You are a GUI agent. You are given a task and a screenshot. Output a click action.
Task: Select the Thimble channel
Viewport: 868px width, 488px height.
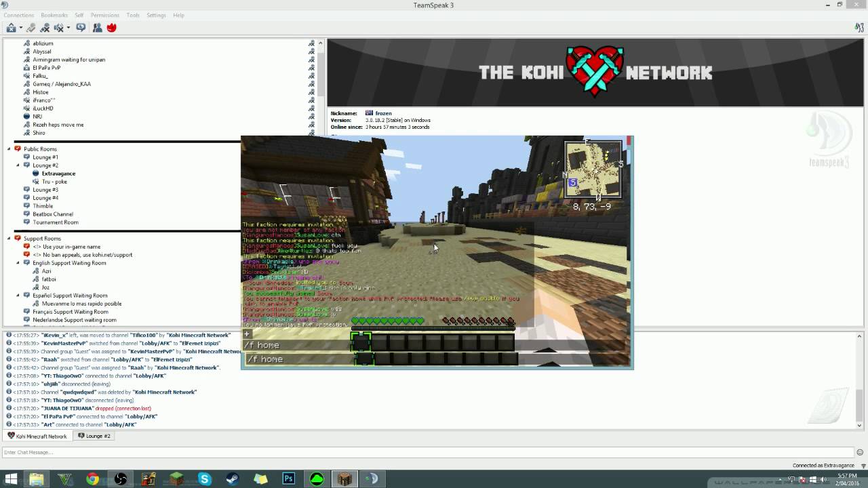click(x=43, y=206)
